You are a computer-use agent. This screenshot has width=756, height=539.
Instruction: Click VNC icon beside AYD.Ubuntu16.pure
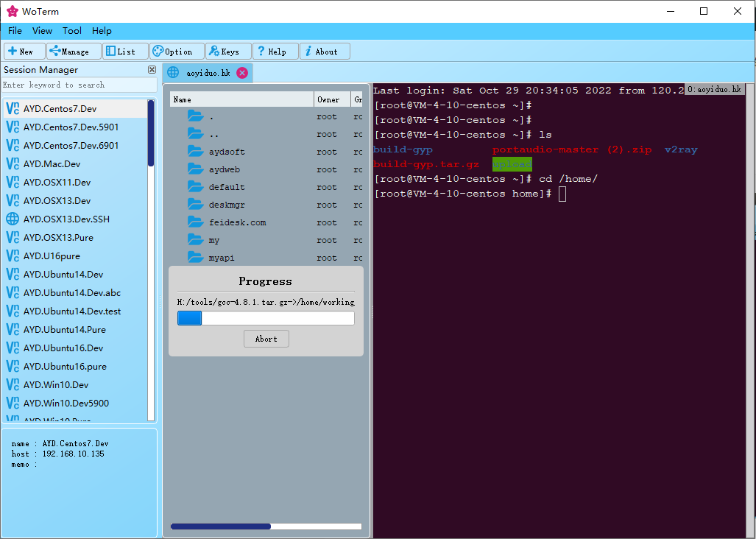13,367
